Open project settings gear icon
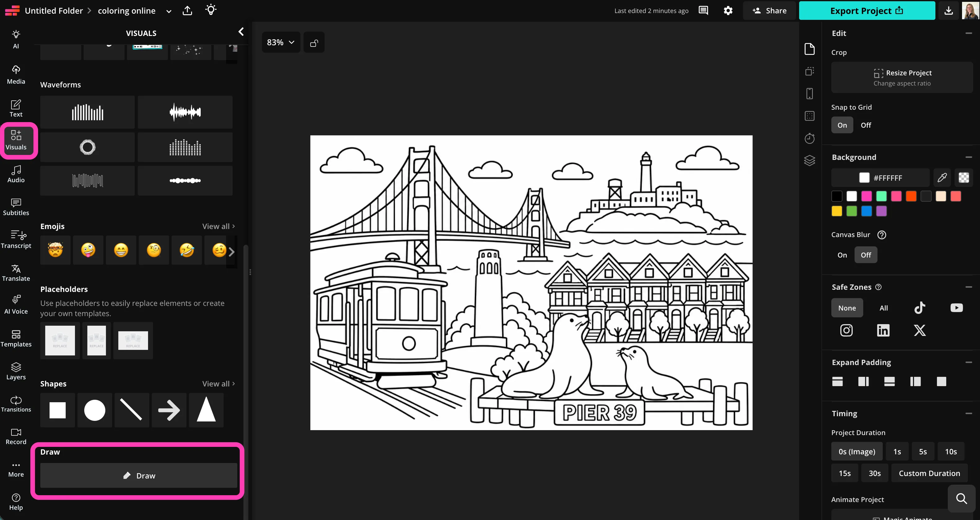 pyautogui.click(x=728, y=11)
